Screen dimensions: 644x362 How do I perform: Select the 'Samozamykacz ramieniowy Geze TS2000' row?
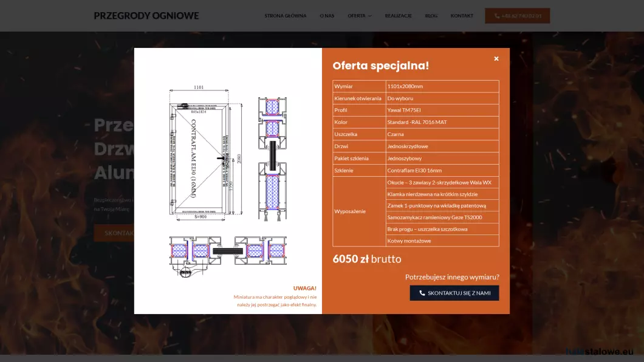442,217
